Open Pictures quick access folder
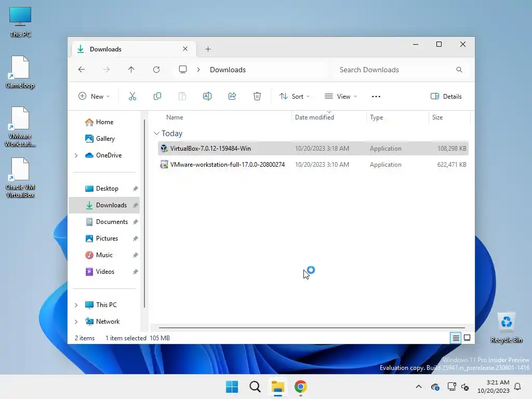The image size is (532, 399). (x=104, y=238)
